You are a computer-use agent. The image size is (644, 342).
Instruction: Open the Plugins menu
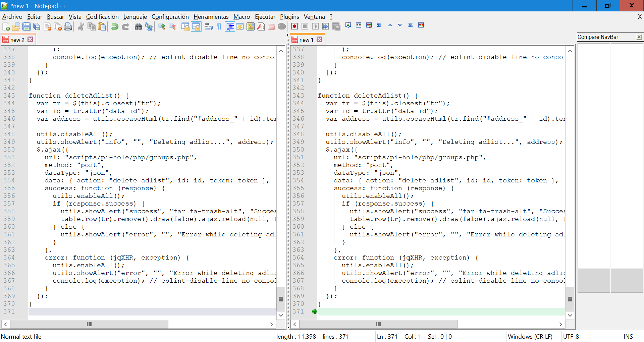[x=289, y=17]
